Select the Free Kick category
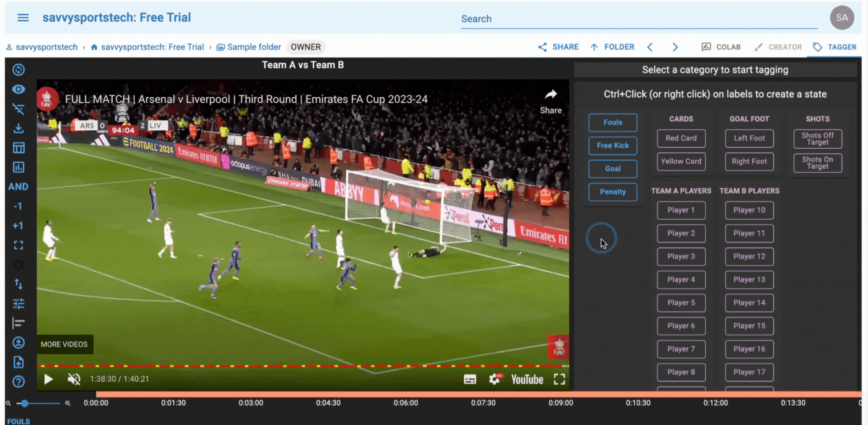Screen dimensions: 868x425 click(x=613, y=146)
